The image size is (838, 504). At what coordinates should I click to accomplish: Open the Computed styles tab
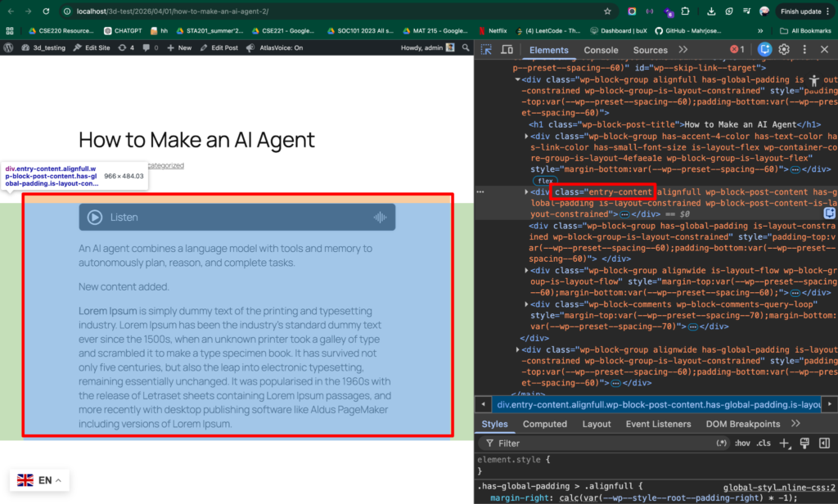click(544, 424)
